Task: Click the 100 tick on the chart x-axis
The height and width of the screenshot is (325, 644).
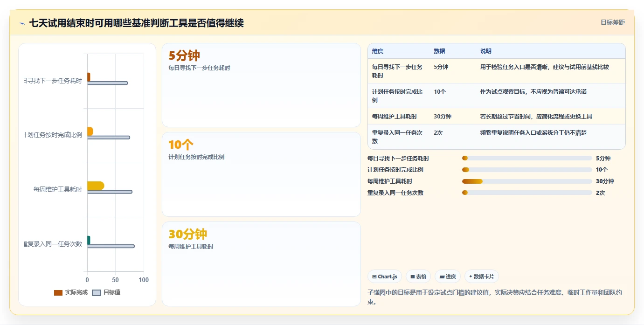Action: (x=144, y=280)
